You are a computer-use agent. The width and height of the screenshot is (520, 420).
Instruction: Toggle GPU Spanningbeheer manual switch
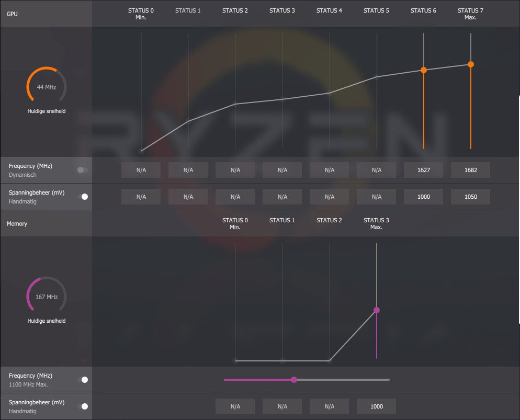point(83,197)
